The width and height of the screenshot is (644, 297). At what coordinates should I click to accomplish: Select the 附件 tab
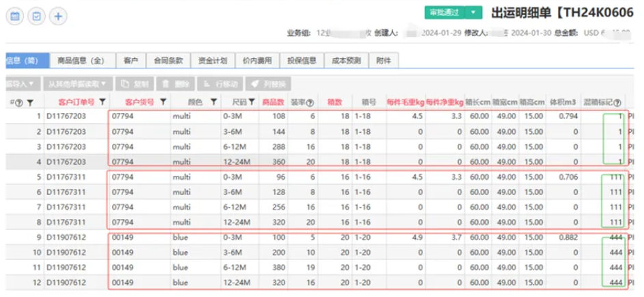click(384, 60)
